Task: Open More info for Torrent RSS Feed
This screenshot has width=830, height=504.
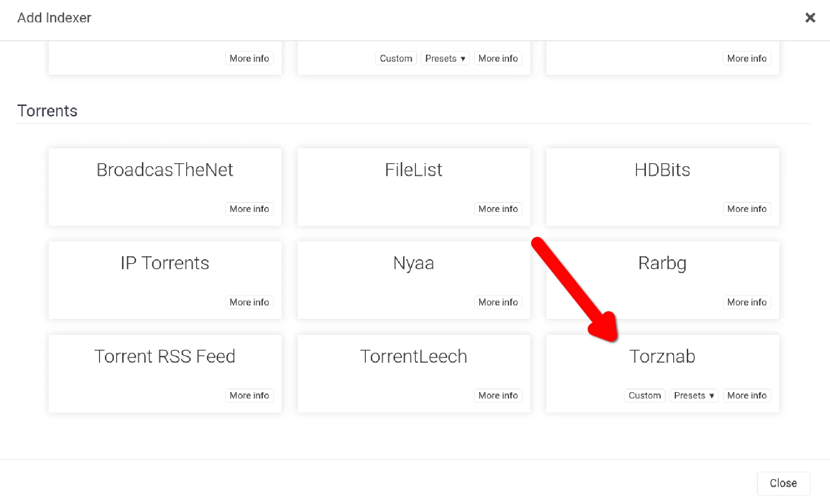Action: (x=249, y=396)
